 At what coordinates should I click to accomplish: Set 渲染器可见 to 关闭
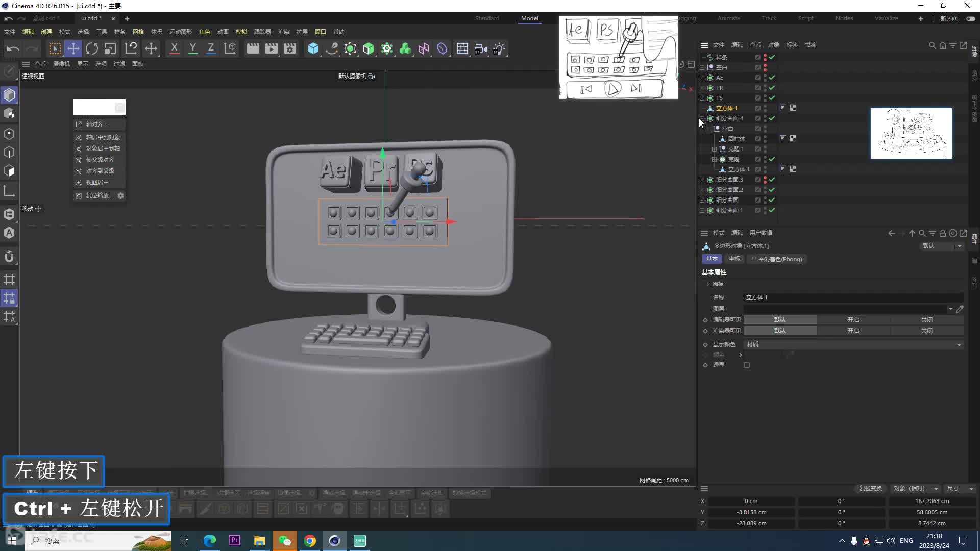tap(926, 331)
